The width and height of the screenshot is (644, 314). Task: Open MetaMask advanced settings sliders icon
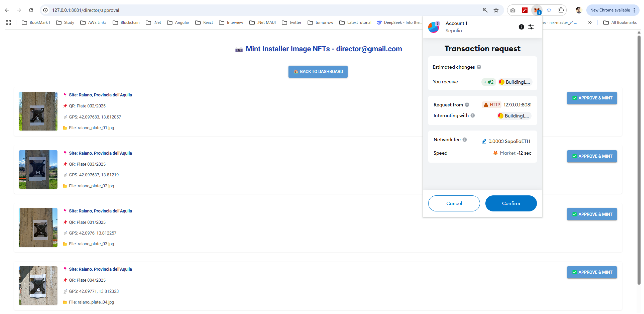(x=531, y=27)
